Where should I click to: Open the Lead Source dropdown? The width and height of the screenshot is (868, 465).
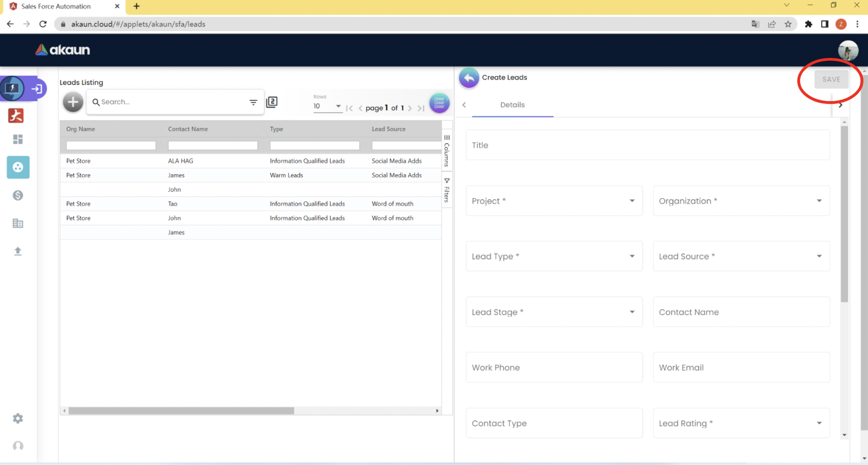(741, 256)
